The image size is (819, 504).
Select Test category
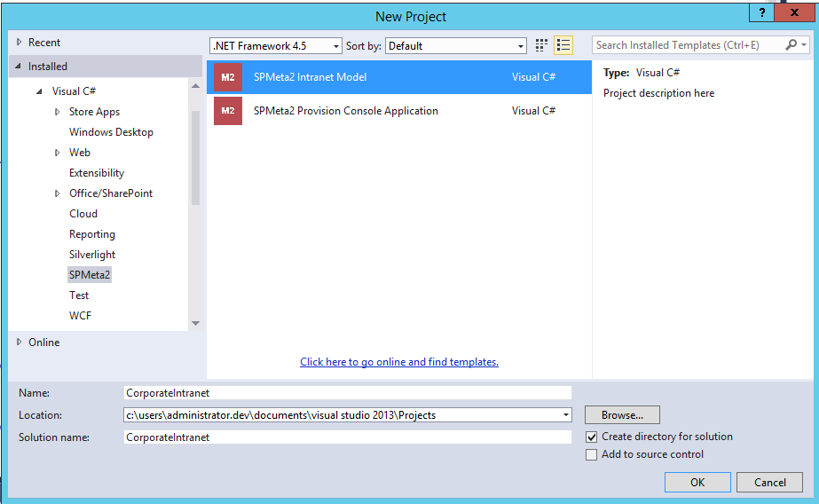79,295
